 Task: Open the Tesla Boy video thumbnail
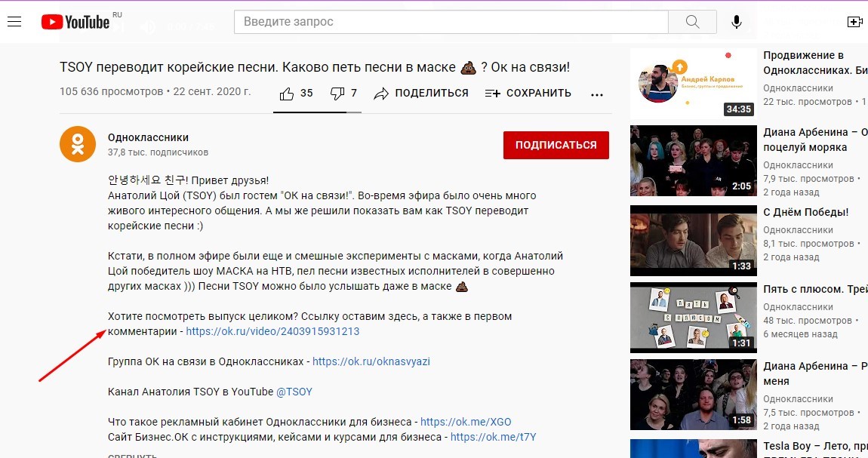tap(693, 449)
